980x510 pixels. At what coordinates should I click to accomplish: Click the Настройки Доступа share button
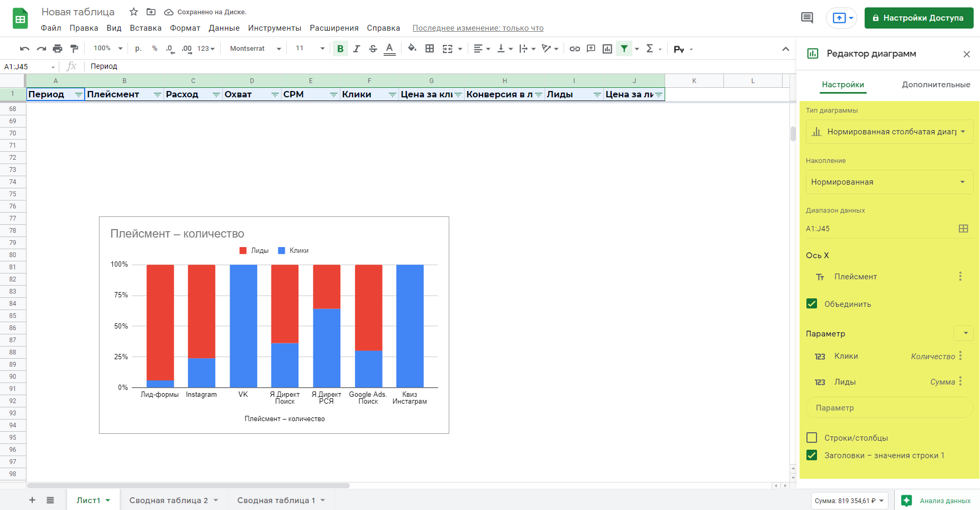tap(919, 18)
